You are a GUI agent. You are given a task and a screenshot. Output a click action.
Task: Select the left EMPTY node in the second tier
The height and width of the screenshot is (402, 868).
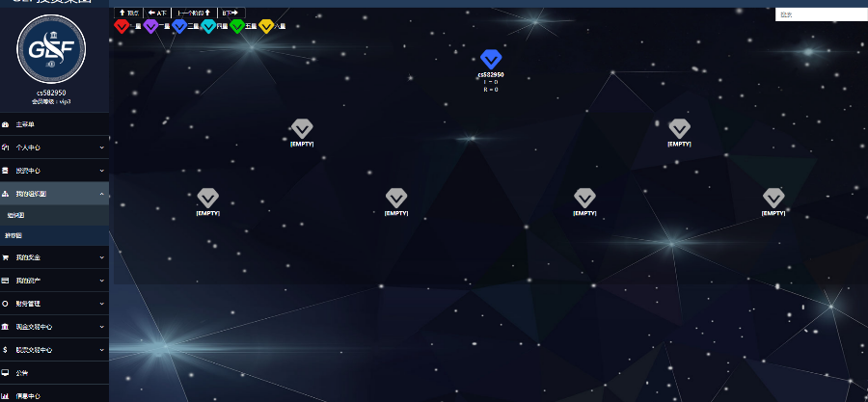302,129
